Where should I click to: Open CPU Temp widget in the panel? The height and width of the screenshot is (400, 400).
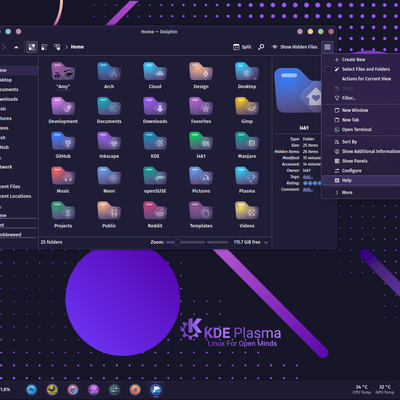[x=361, y=389]
